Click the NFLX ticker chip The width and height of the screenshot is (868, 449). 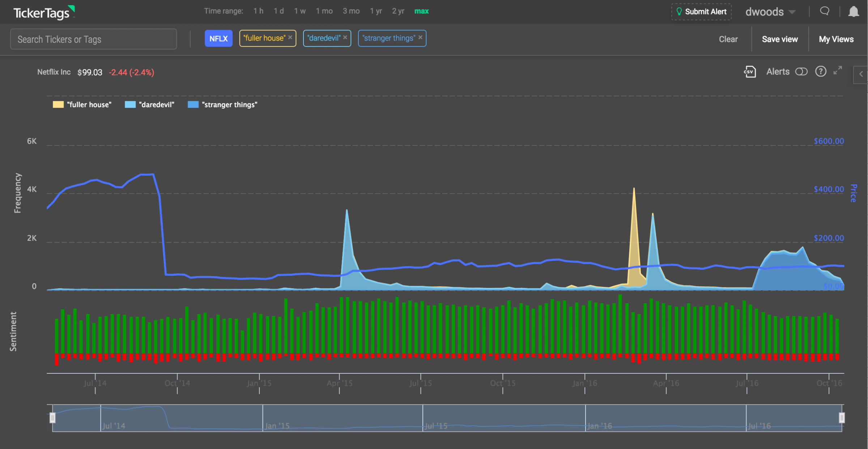tap(218, 38)
